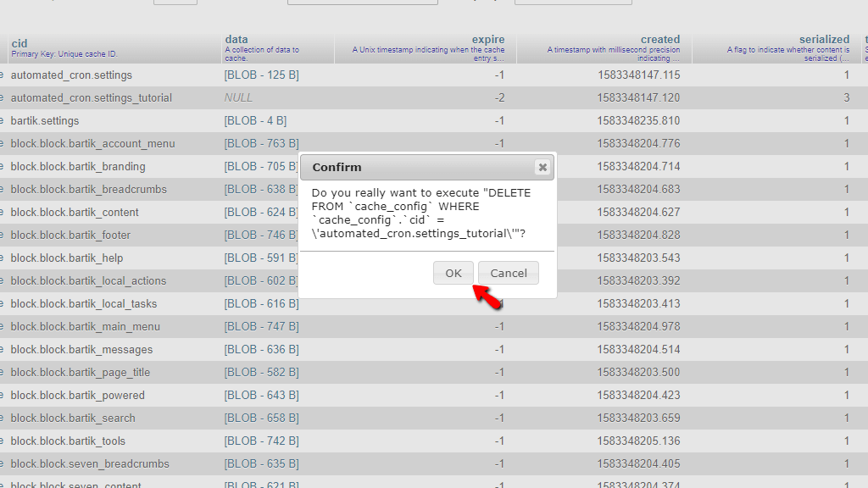
Task: Open the [BLOB - 635 B] data value
Action: coord(261,464)
